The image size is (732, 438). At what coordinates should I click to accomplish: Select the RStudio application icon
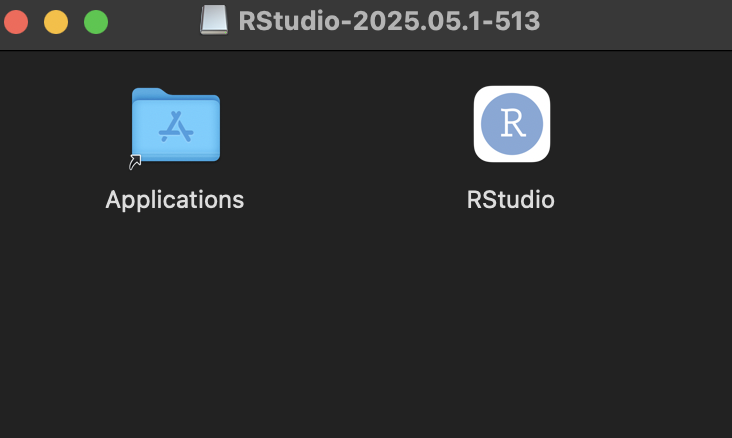click(512, 124)
